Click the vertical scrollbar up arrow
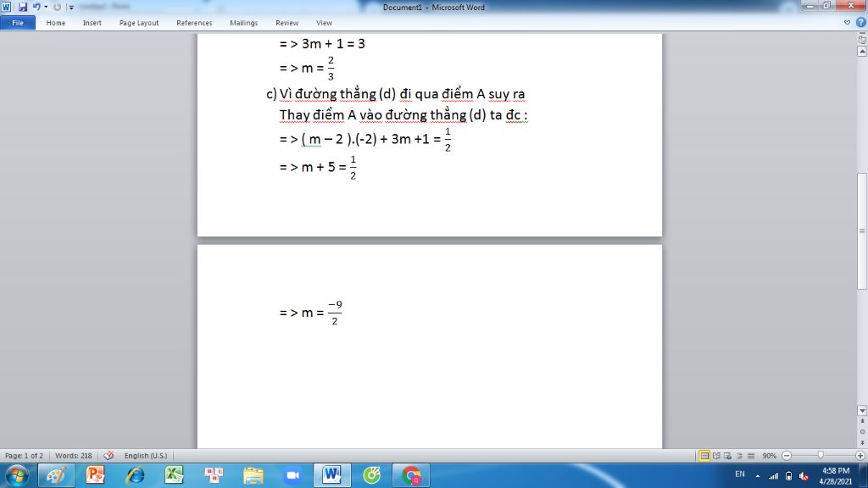868x488 pixels. coord(862,52)
